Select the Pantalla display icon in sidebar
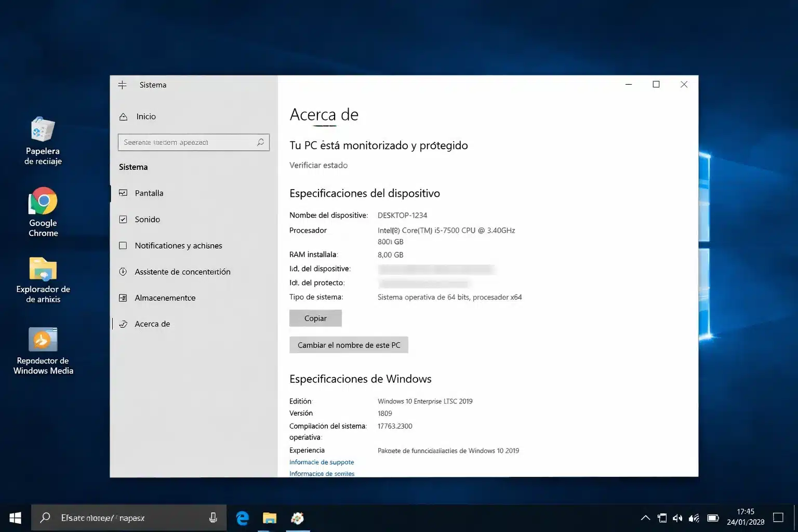This screenshot has height=532, width=798. click(x=123, y=193)
